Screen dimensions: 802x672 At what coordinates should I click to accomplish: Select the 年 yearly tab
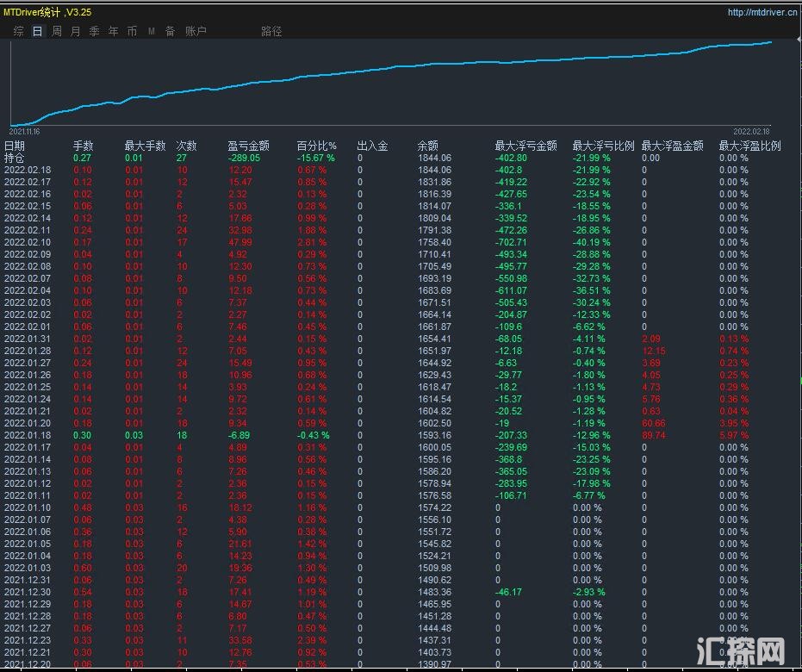pyautogui.click(x=113, y=31)
